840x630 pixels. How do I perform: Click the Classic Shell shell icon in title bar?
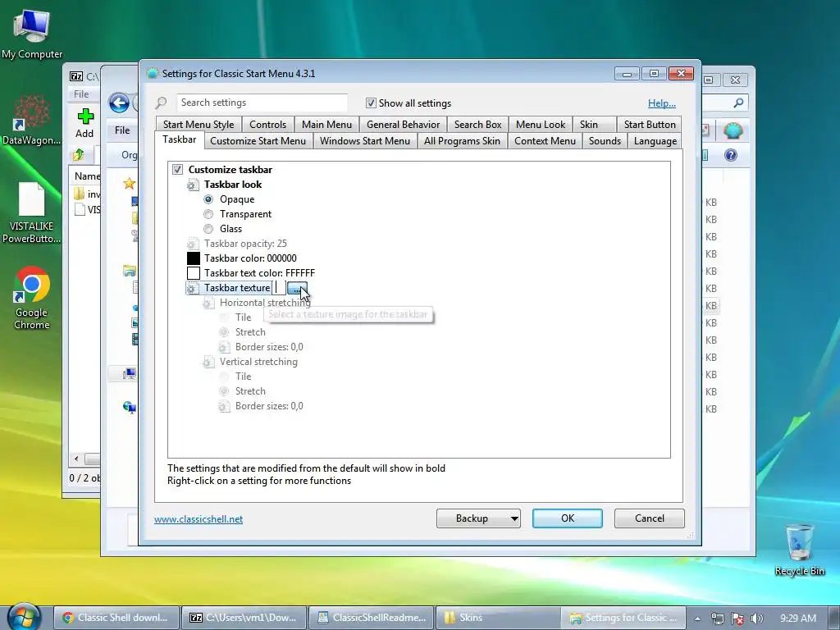tap(153, 73)
